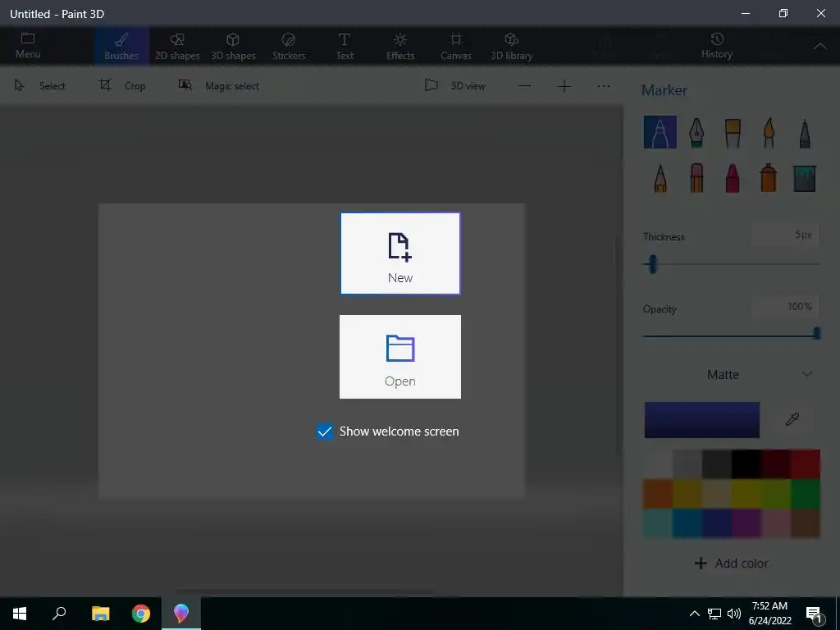Pick the Watercolor brush
Screen dimensions: 840x630
pos(769,132)
